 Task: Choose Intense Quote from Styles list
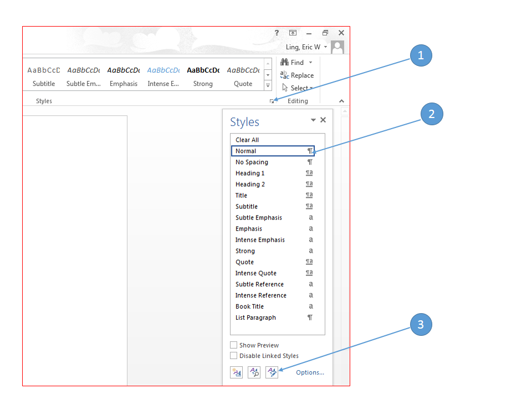pos(255,273)
